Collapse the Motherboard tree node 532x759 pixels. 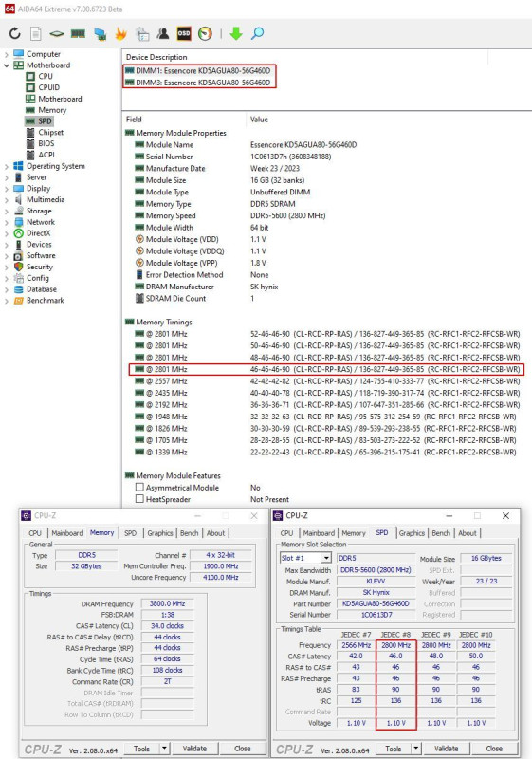click(7, 65)
